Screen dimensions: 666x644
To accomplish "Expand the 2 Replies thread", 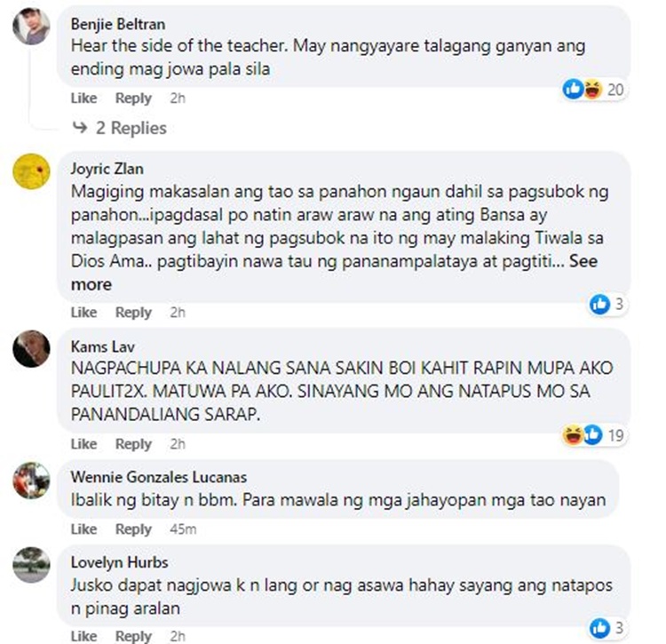I will coord(120,128).
